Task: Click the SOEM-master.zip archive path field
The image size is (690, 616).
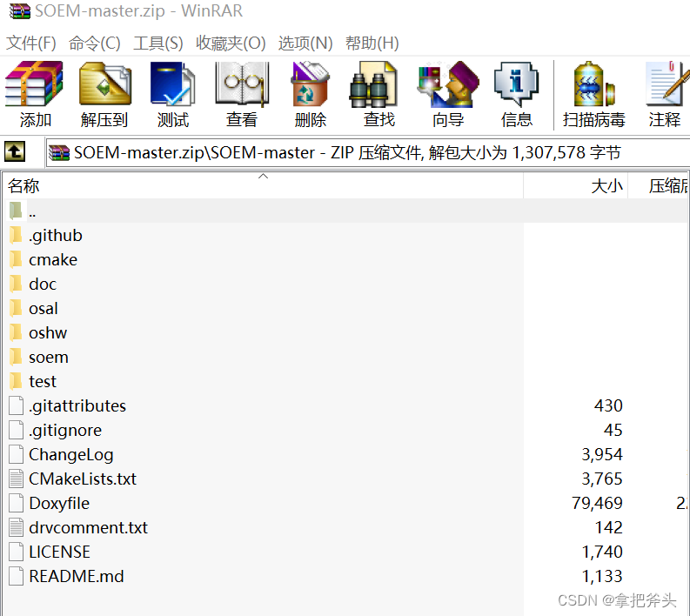Action: pyautogui.click(x=367, y=152)
